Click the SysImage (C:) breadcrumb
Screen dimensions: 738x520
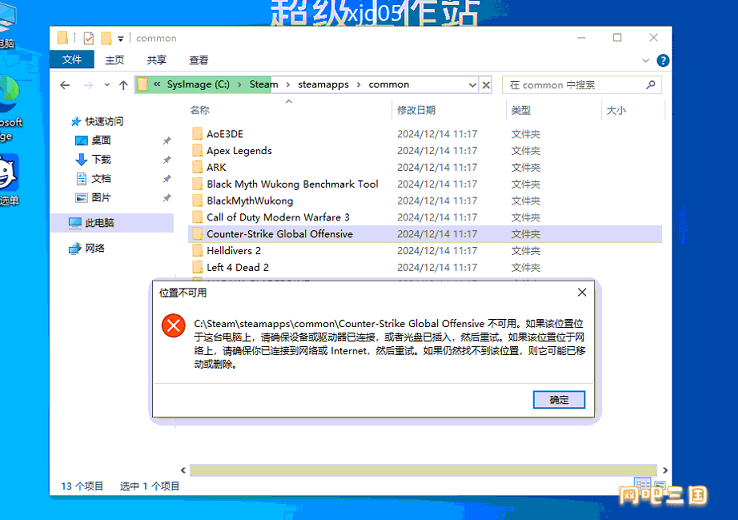198,85
